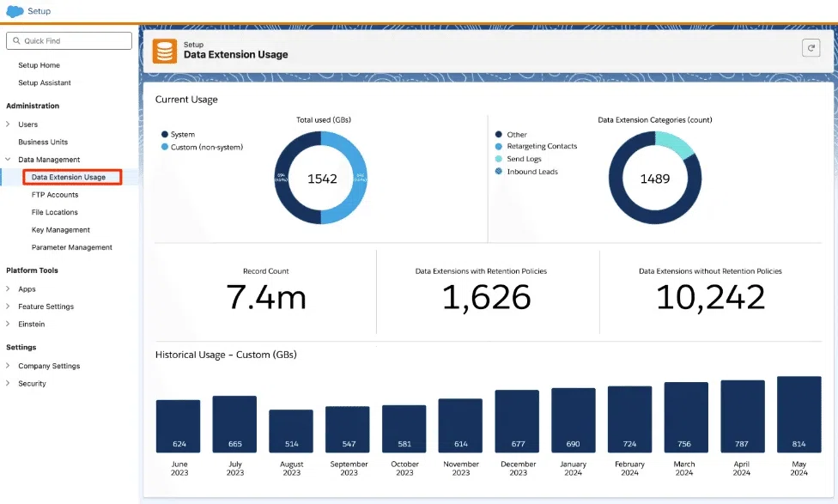Click the June 2023 bar (624)

point(178,426)
